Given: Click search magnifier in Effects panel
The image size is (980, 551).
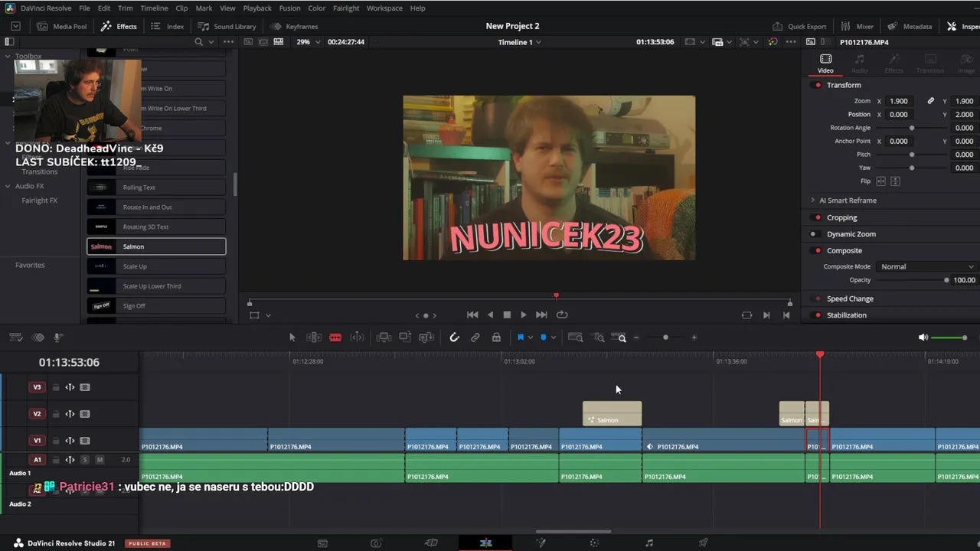Looking at the screenshot, I should coord(198,42).
